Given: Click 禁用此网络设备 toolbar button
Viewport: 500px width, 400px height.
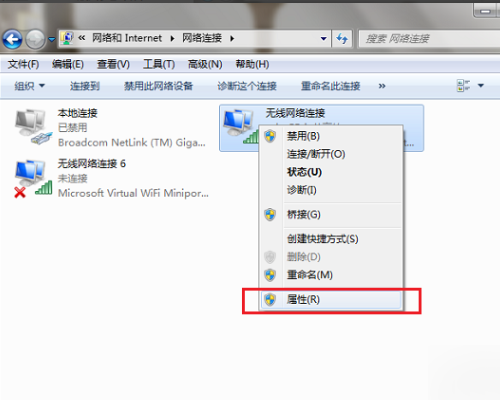Looking at the screenshot, I should tap(158, 86).
